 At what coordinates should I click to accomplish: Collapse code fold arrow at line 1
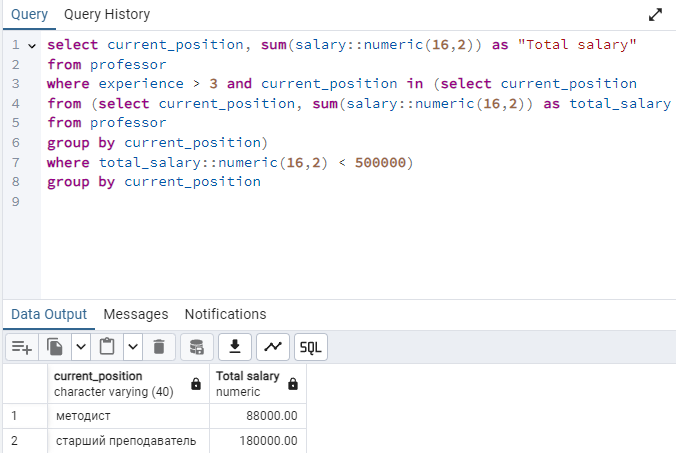(32, 45)
